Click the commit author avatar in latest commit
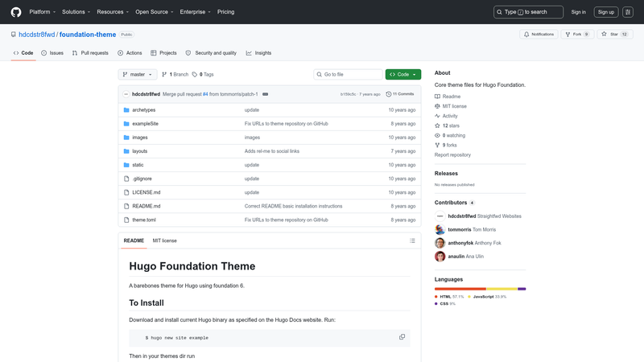The width and height of the screenshot is (644, 362). point(126,94)
